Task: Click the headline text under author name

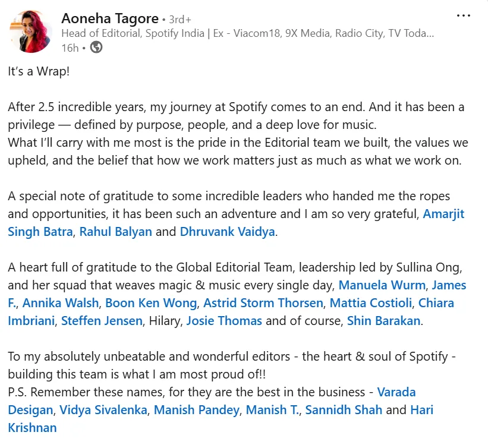Action: (248, 33)
